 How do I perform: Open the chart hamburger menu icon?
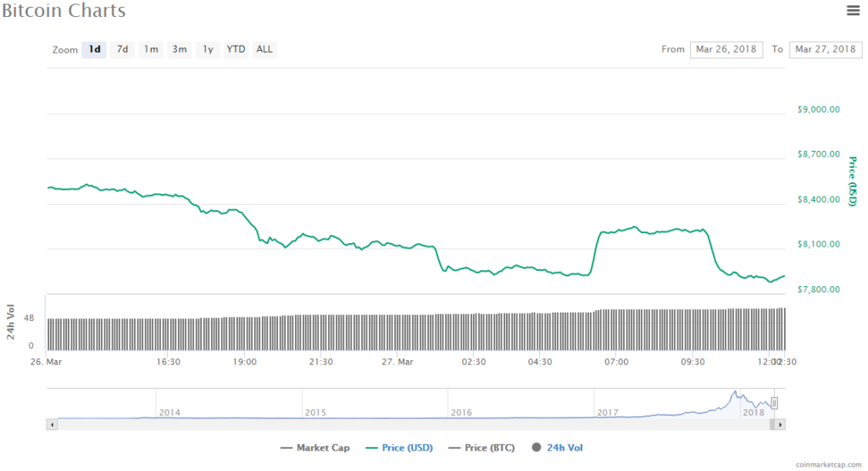pos(853,10)
